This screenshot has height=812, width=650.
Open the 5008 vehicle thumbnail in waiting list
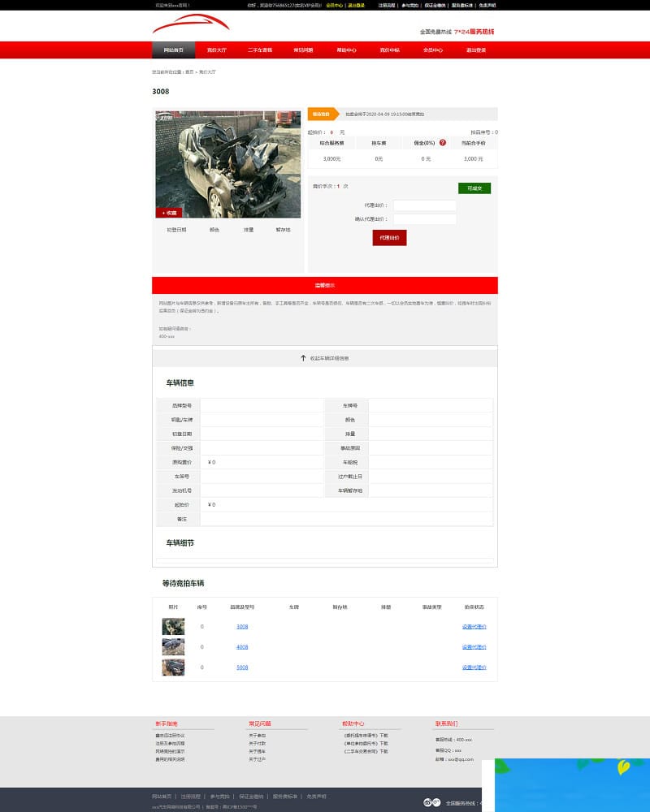point(173,667)
